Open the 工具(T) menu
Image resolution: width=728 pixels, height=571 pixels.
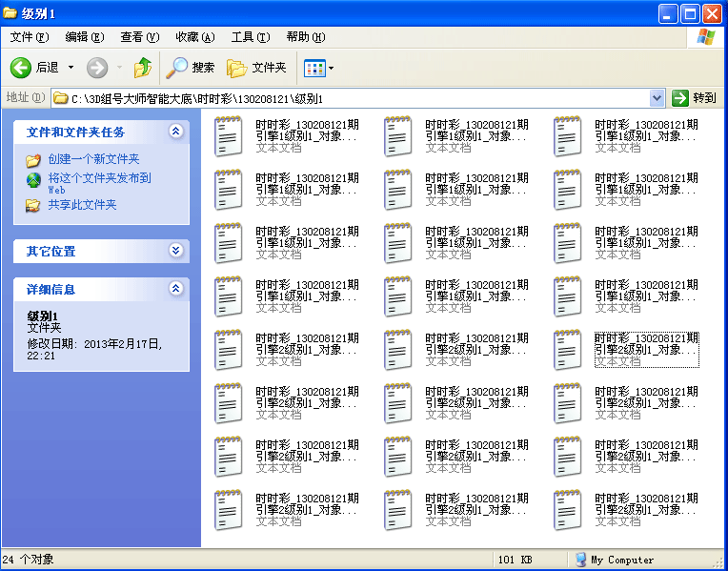(x=250, y=37)
